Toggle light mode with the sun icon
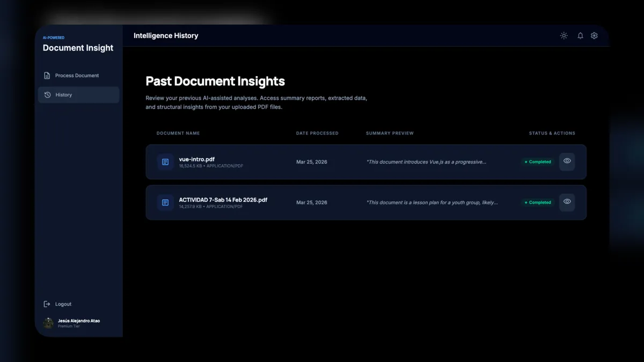 click(x=563, y=35)
